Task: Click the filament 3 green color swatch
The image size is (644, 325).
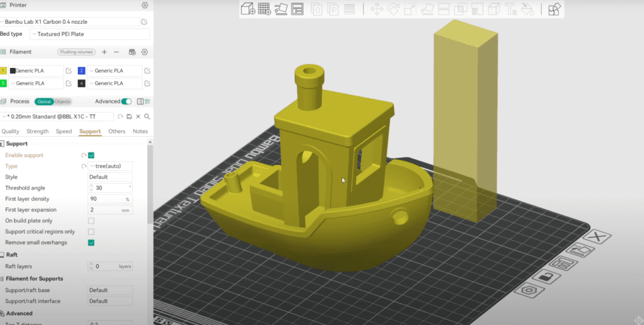Action: coord(3,84)
